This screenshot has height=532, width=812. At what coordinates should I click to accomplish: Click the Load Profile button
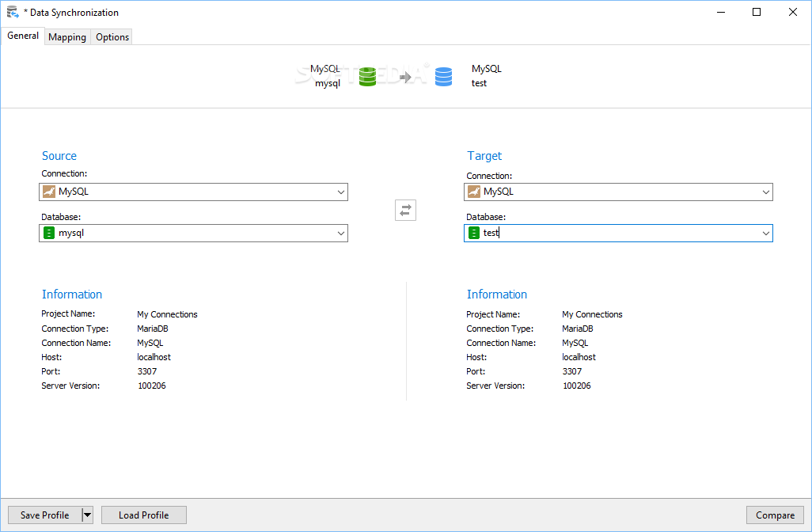pyautogui.click(x=144, y=515)
